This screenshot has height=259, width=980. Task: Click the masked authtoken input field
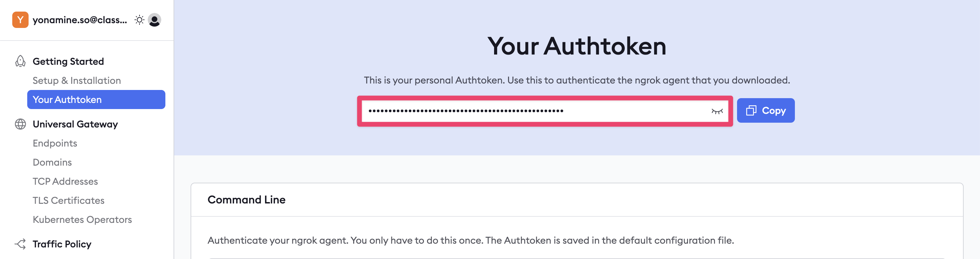pos(545,111)
